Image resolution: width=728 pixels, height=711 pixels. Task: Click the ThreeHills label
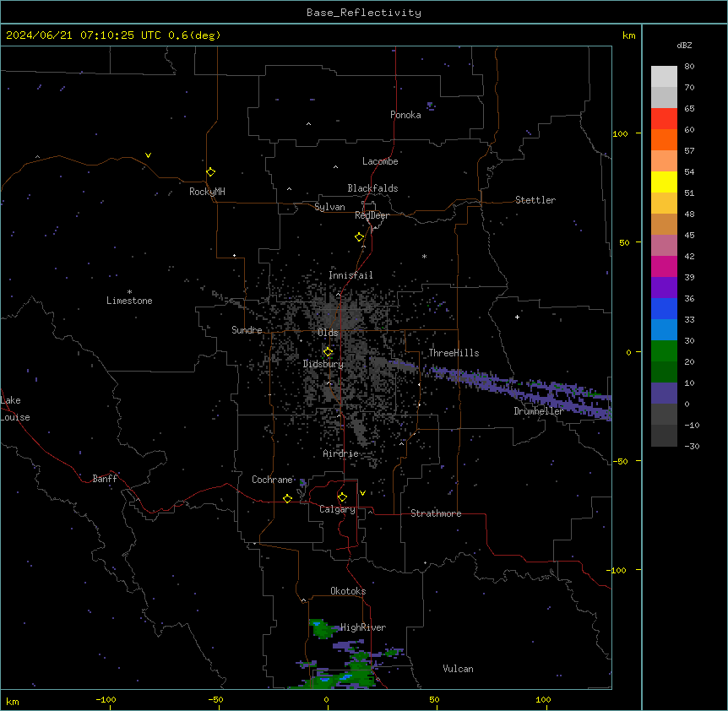[x=454, y=353]
